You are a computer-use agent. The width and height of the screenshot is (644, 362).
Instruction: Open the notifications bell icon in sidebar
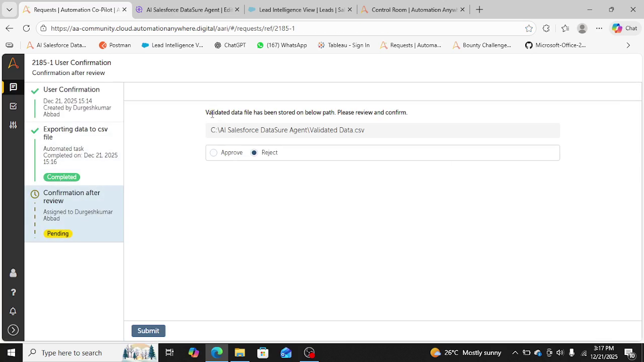point(13,311)
